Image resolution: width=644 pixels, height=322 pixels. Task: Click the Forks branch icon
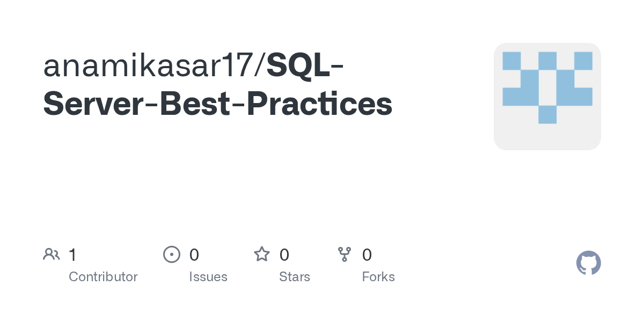[345, 254]
